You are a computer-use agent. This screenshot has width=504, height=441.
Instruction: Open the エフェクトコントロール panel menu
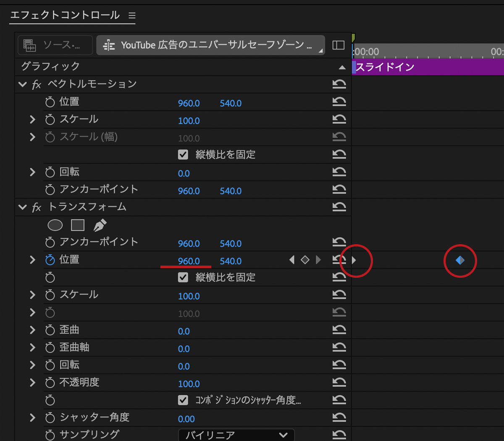click(132, 16)
